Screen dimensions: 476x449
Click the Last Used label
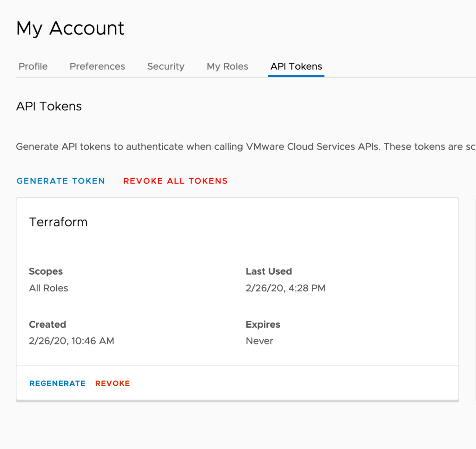269,271
